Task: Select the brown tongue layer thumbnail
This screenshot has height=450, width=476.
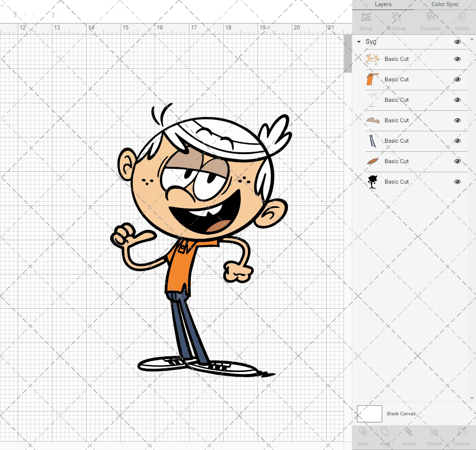Action: point(373,161)
